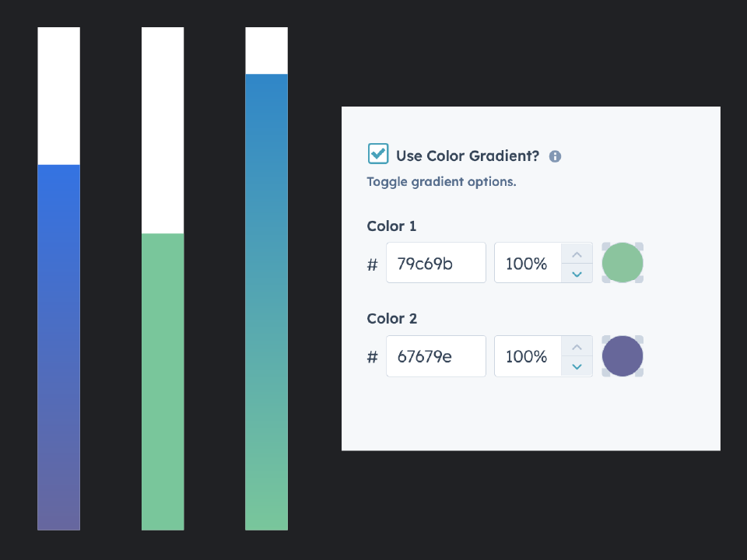Uncheck the Use Color Gradient checkbox

378,154
